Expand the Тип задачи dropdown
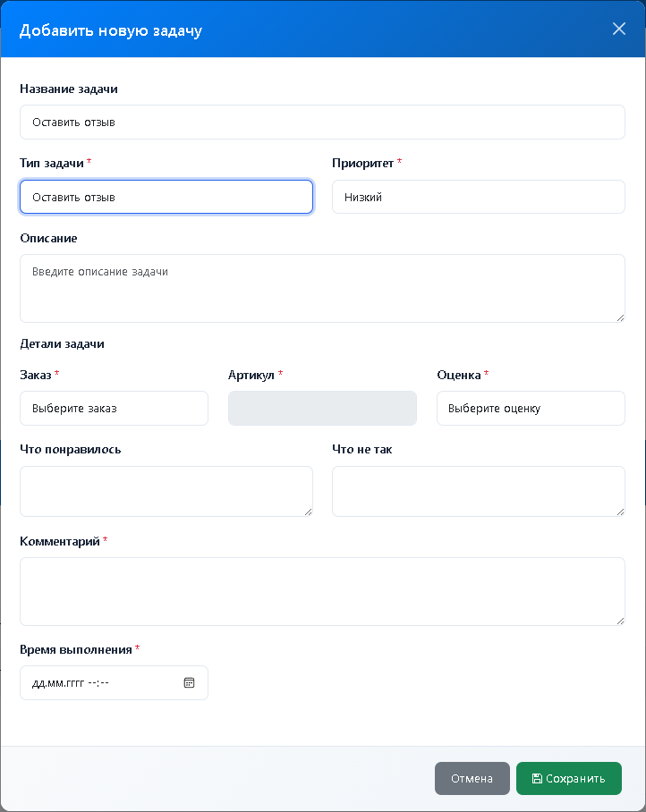 tap(166, 197)
